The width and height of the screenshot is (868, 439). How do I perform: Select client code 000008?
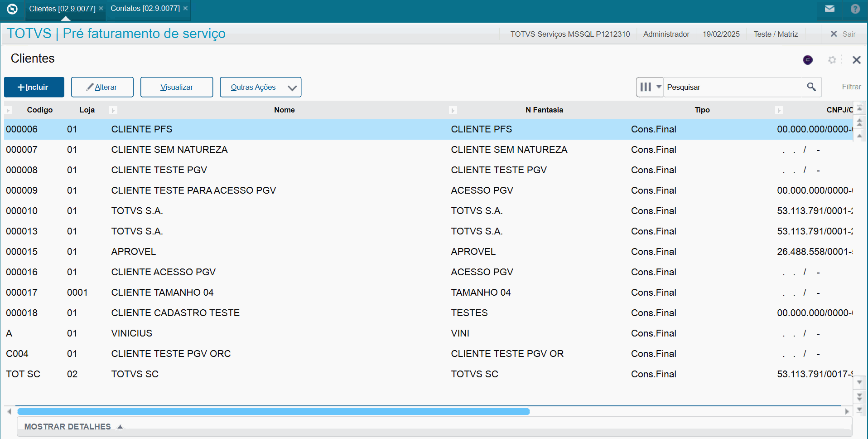[x=22, y=170]
